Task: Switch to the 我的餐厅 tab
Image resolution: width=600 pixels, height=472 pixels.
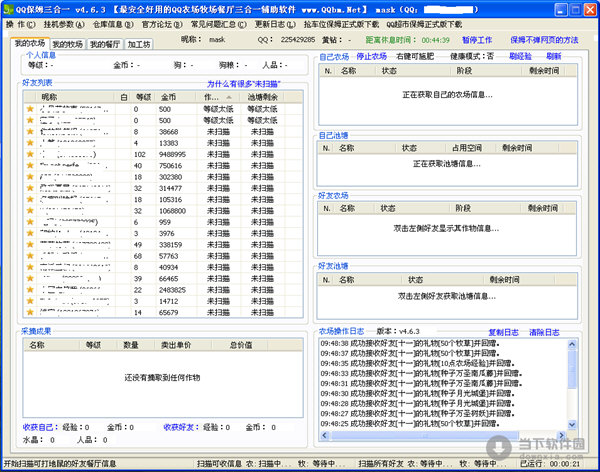Action: pyautogui.click(x=105, y=44)
